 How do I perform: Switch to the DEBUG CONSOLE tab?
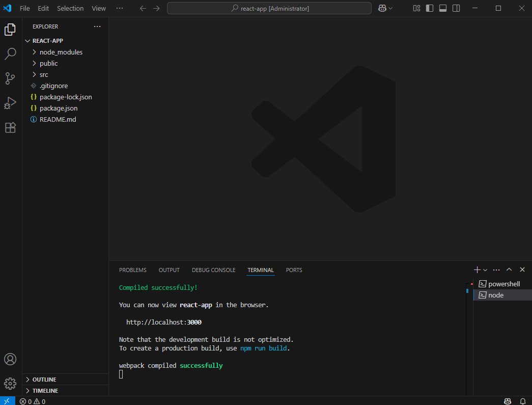click(x=213, y=270)
